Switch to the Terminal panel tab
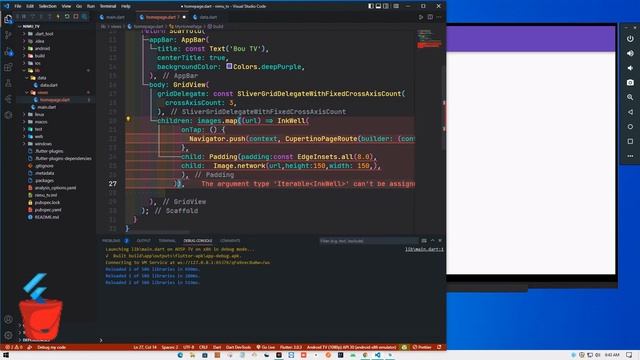This screenshot has width=640, height=360. (167, 241)
